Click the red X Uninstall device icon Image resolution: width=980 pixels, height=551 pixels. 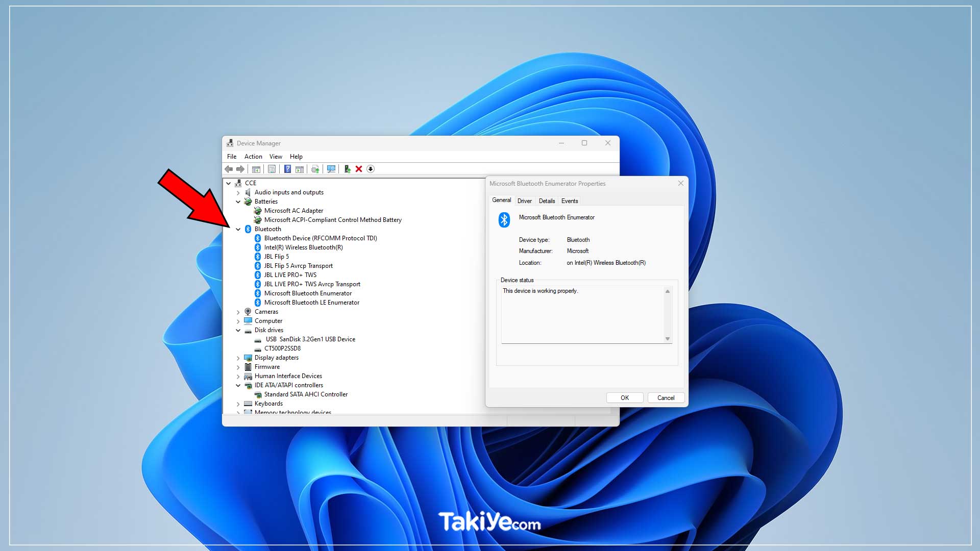coord(359,169)
